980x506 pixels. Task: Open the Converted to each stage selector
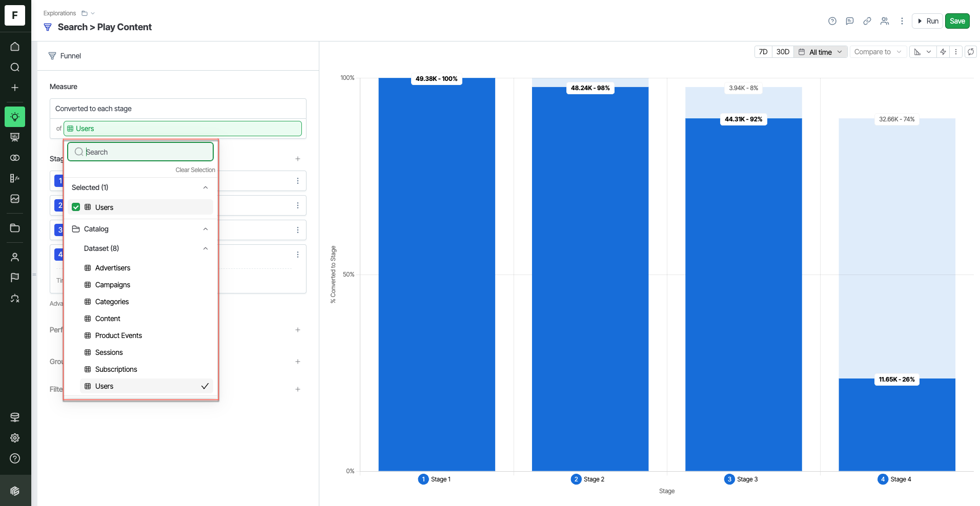(178, 109)
